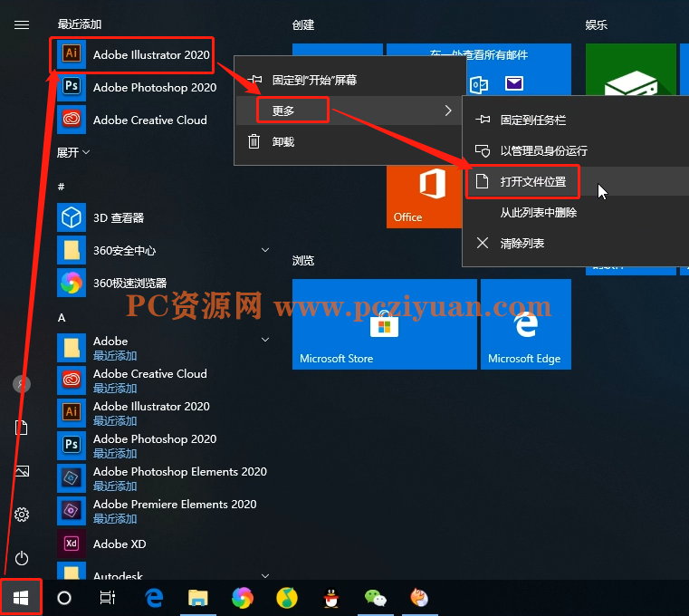Viewport: 689px width, 616px height.
Task: Click the # letter header in app list
Action: point(61,187)
